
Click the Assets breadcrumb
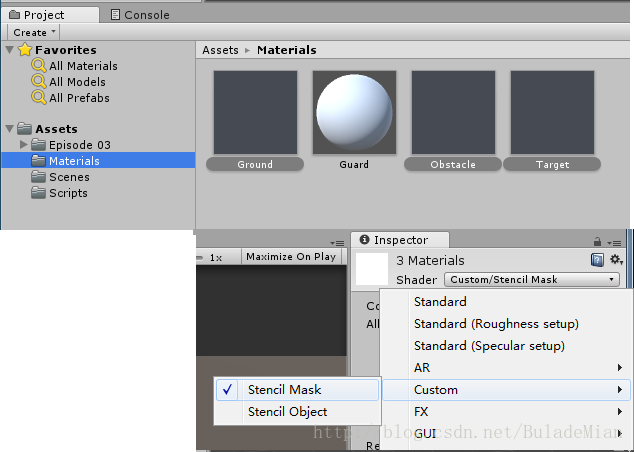click(220, 50)
